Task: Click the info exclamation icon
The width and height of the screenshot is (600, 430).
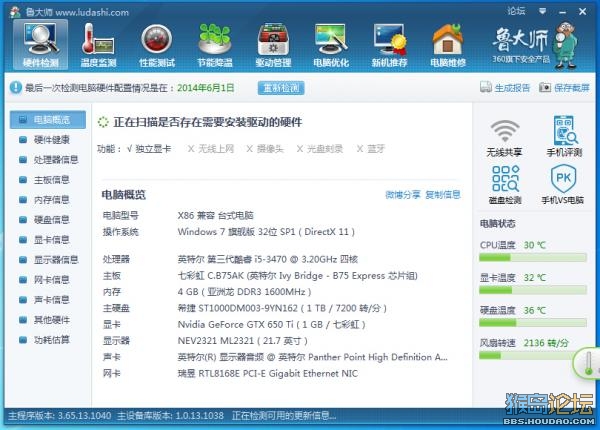Action: click(16, 88)
